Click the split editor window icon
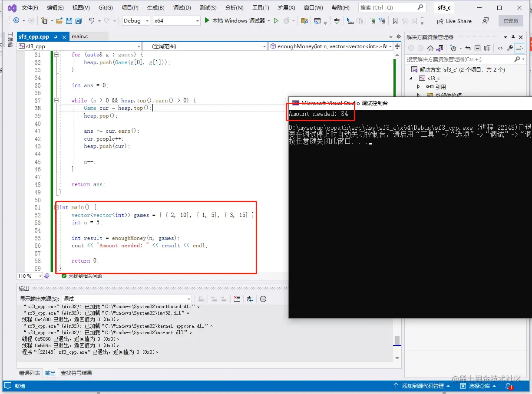 click(398, 46)
